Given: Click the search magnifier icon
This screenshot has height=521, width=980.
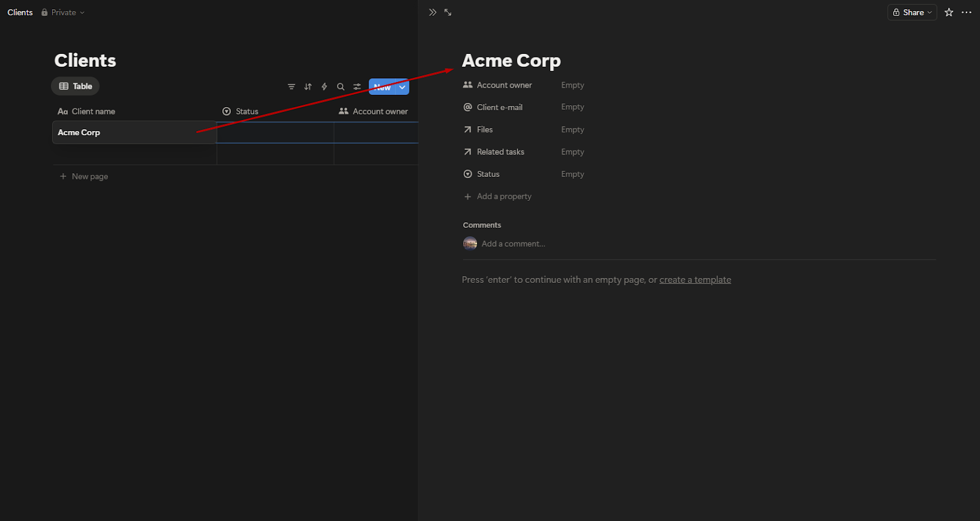Looking at the screenshot, I should (341, 87).
